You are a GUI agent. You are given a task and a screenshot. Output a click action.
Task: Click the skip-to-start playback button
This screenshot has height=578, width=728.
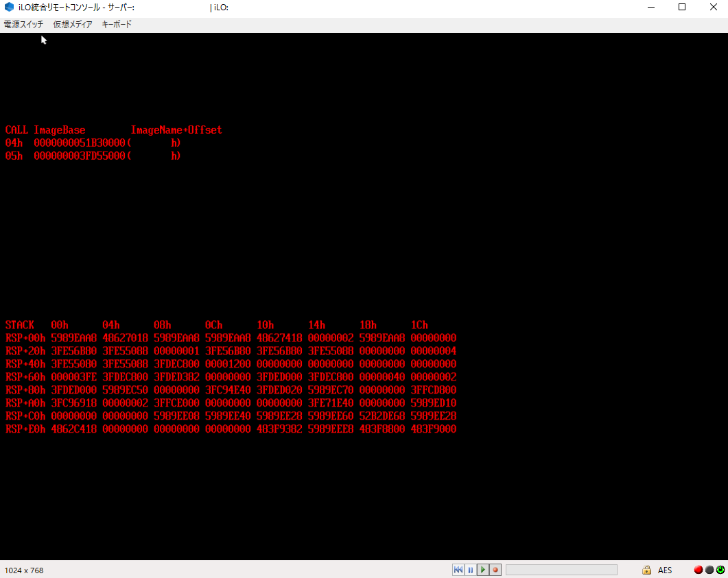pyautogui.click(x=458, y=570)
